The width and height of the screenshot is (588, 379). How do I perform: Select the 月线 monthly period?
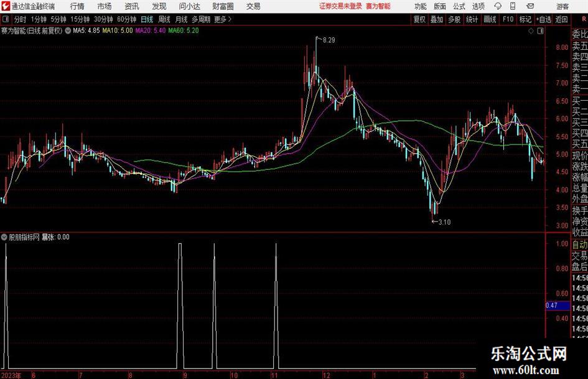tap(181, 19)
